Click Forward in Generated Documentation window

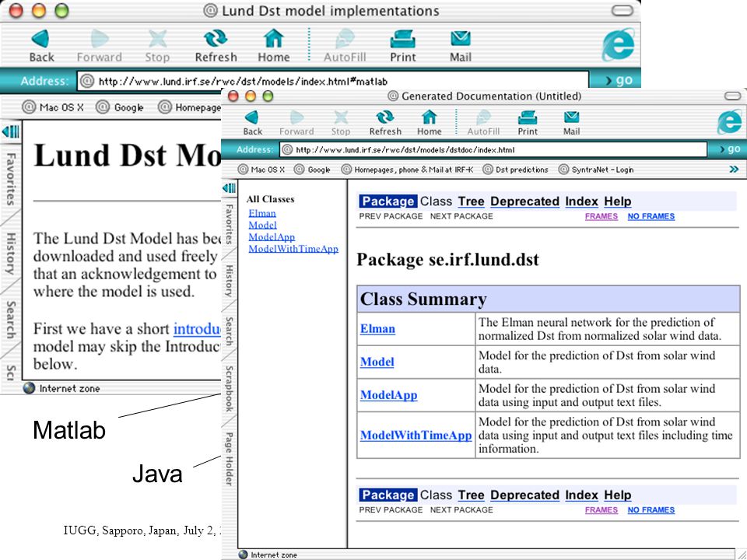coord(296,124)
